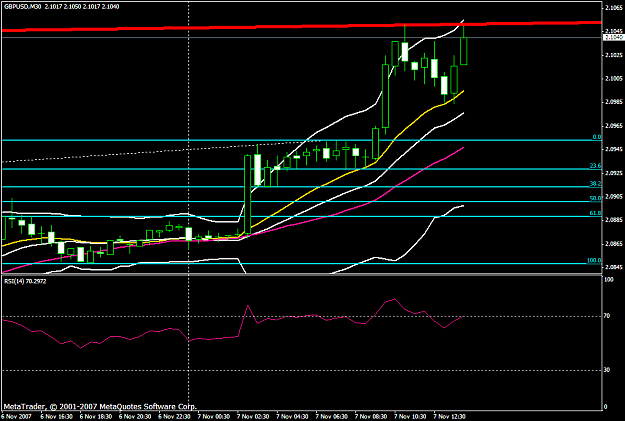Click the 7 Nov 10:30 time label
Image resolution: width=625 pixels, height=421 pixels.
pos(411,417)
